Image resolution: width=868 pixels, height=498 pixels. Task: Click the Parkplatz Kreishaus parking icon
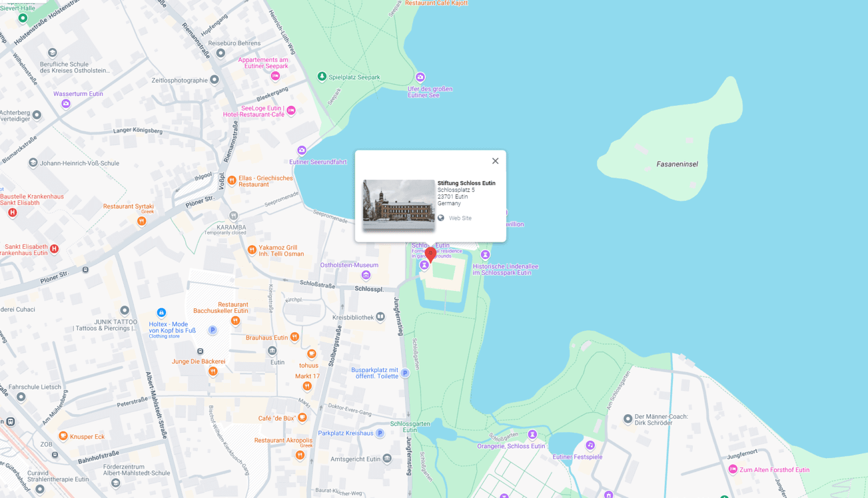tap(380, 433)
